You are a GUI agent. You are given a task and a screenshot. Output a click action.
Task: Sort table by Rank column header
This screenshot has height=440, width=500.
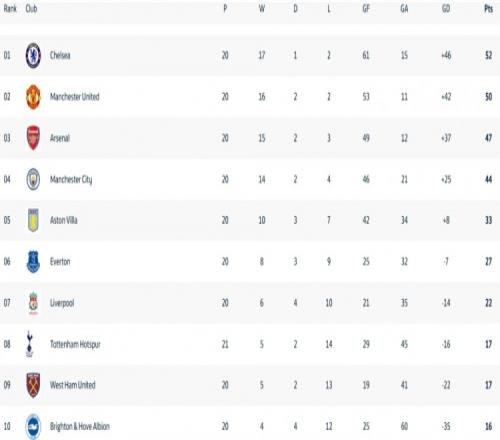tap(10, 9)
